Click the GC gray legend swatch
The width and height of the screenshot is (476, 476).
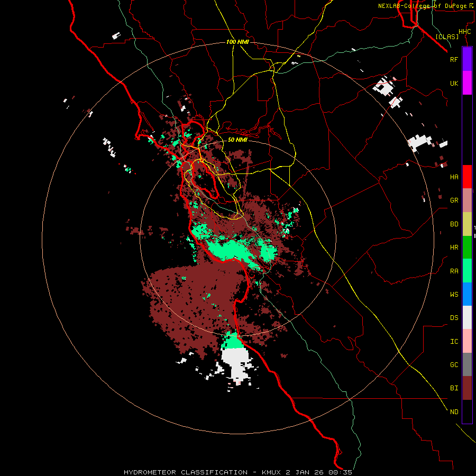(x=467, y=364)
